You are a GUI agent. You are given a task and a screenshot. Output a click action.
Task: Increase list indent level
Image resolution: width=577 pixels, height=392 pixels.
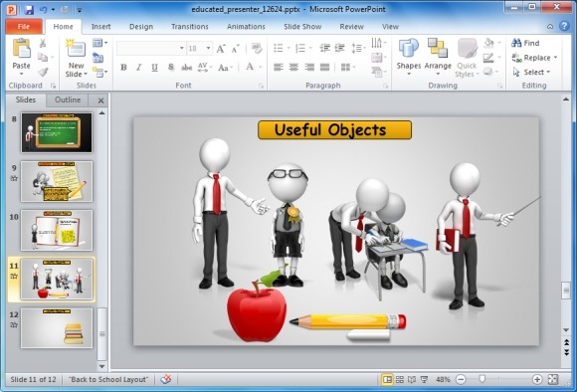pyautogui.click(x=339, y=48)
